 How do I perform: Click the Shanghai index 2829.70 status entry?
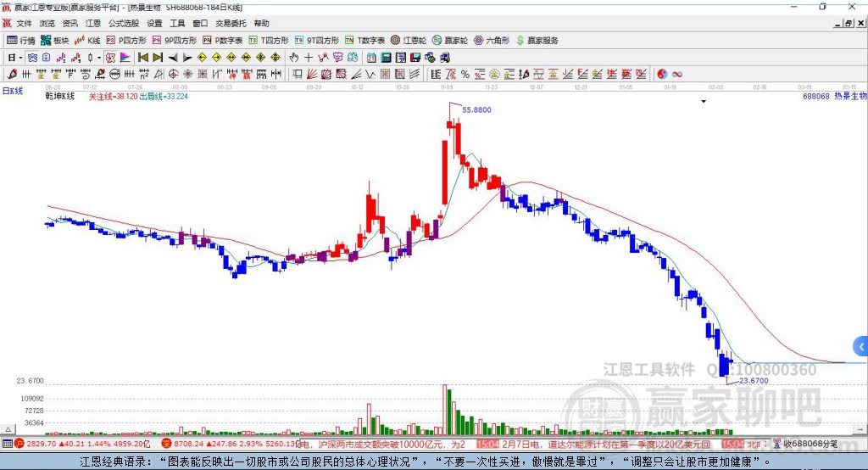coord(82,444)
